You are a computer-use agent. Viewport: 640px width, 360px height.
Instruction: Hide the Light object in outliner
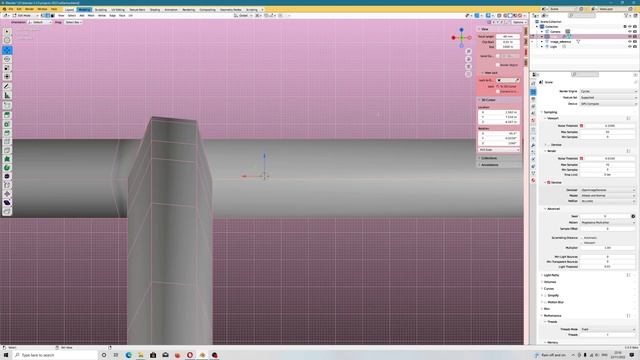(x=629, y=47)
